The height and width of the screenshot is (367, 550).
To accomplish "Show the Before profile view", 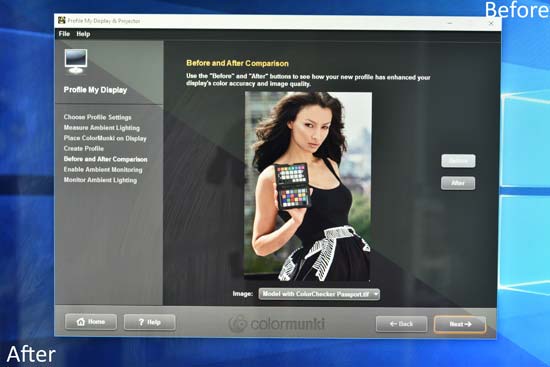I will [x=458, y=161].
